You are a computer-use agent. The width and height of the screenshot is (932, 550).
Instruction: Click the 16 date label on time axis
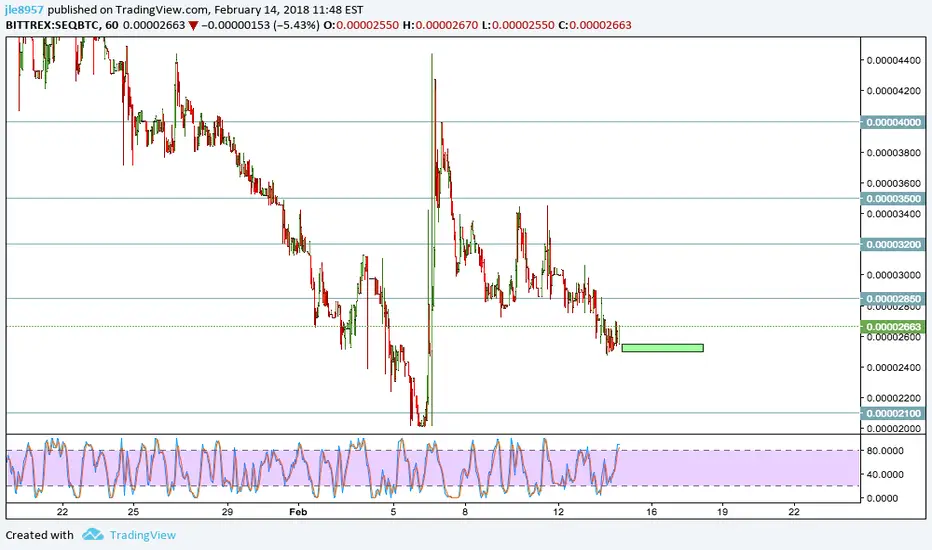[651, 511]
